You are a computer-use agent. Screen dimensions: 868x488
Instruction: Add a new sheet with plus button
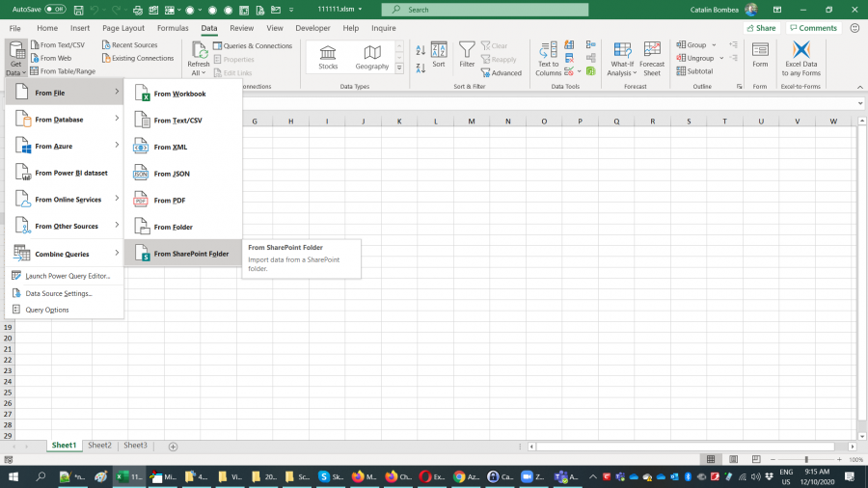click(173, 447)
